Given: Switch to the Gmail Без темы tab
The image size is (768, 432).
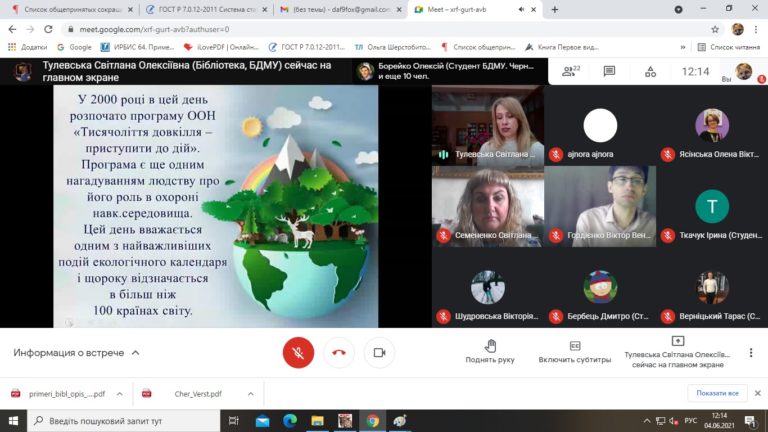Looking at the screenshot, I should pos(341,9).
